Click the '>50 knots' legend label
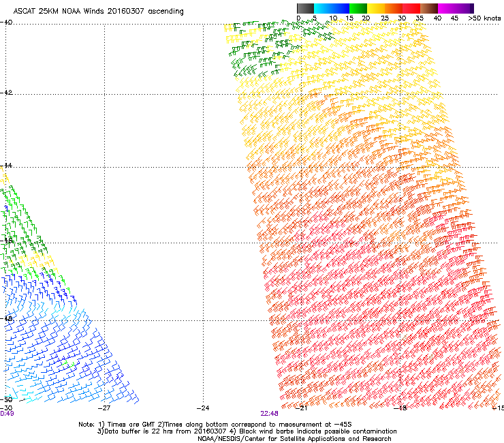The height and width of the screenshot is (443, 504). (484, 18)
